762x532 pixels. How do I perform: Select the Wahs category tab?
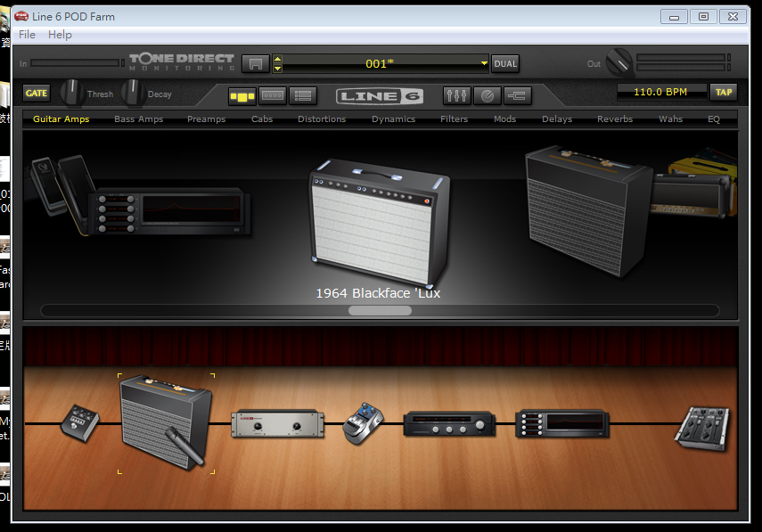[x=670, y=119]
